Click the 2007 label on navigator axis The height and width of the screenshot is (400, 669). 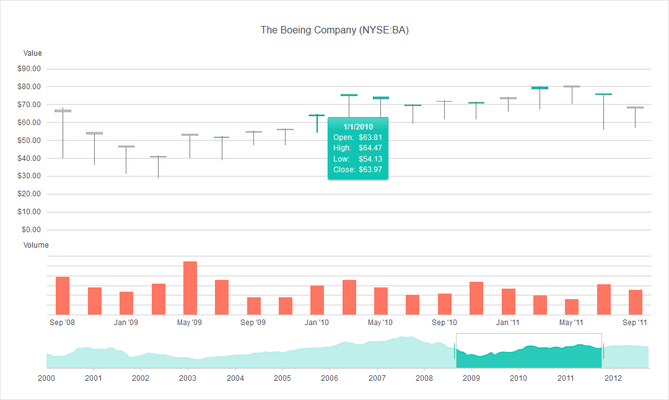tap(377, 378)
